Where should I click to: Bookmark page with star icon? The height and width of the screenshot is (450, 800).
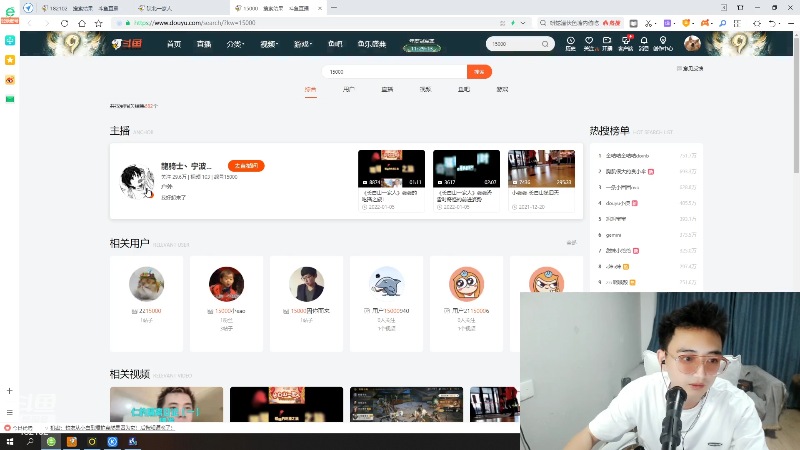point(98,23)
